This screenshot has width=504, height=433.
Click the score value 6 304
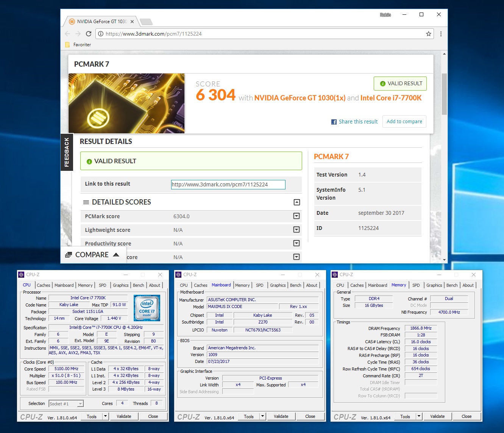[x=215, y=95]
